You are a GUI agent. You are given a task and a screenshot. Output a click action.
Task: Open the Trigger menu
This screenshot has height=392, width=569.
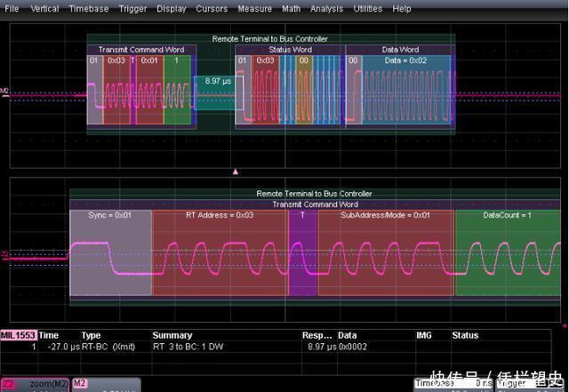coord(132,9)
